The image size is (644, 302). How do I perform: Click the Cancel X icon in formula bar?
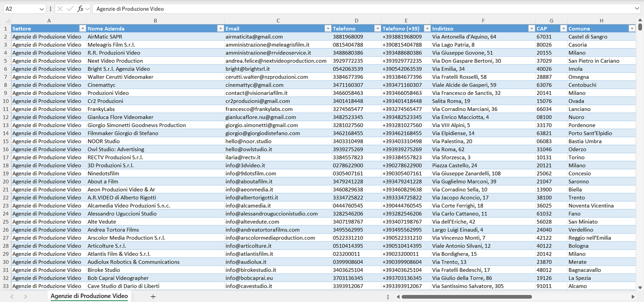pos(60,9)
